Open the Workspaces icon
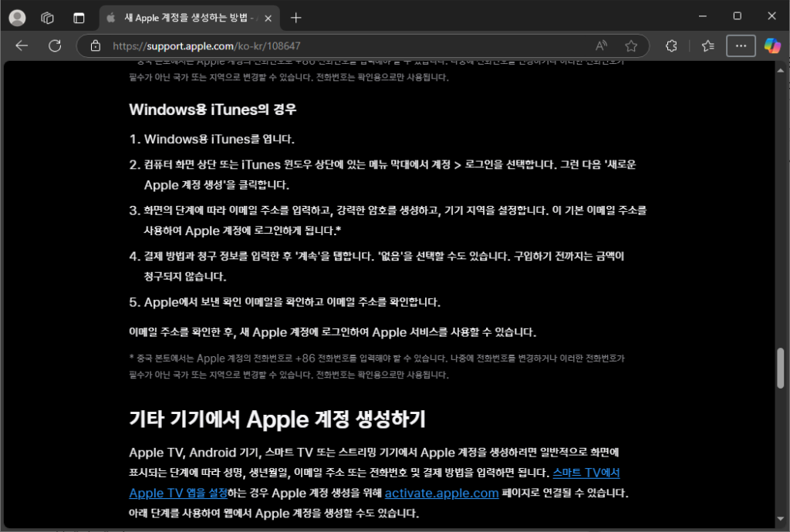Image resolution: width=790 pixels, height=532 pixels. coord(47,19)
